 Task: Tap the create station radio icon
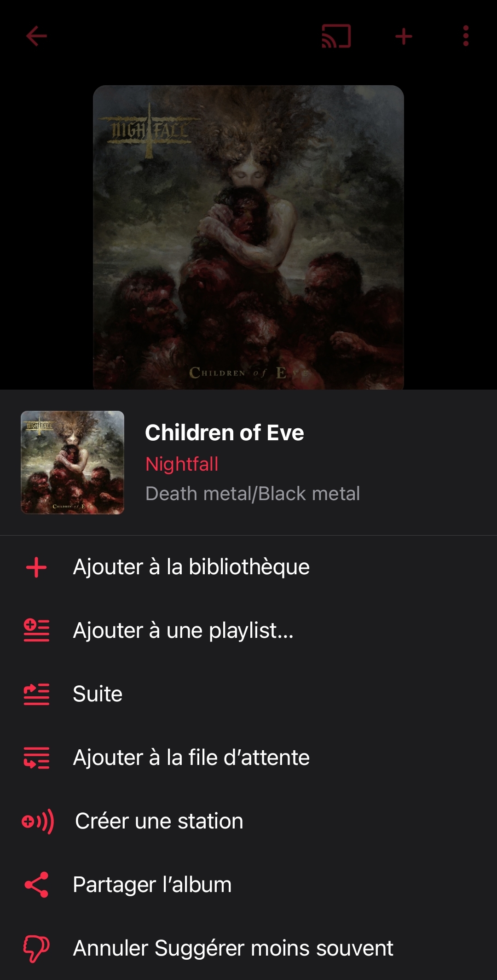click(38, 821)
